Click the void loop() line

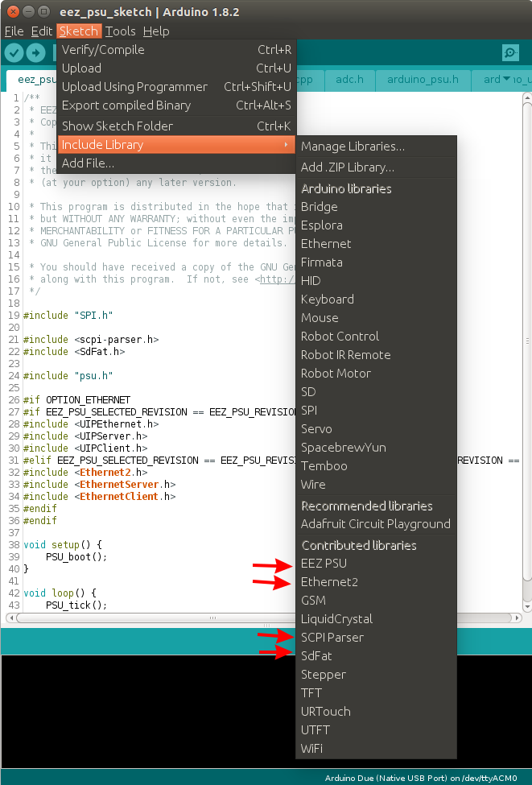[60, 593]
